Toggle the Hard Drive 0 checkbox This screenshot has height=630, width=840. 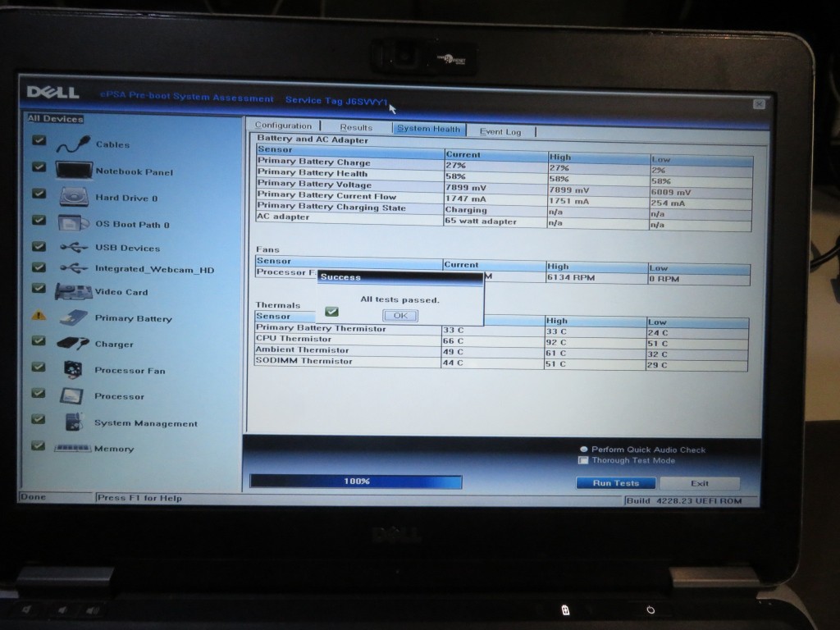(39, 193)
